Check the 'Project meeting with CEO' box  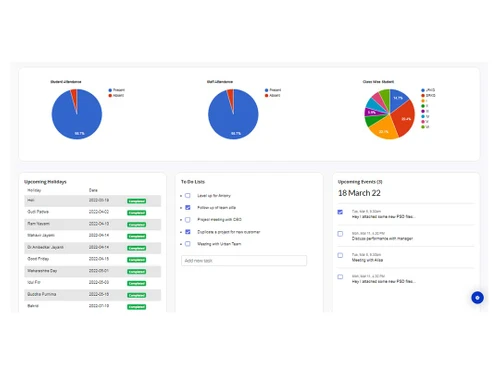(188, 220)
